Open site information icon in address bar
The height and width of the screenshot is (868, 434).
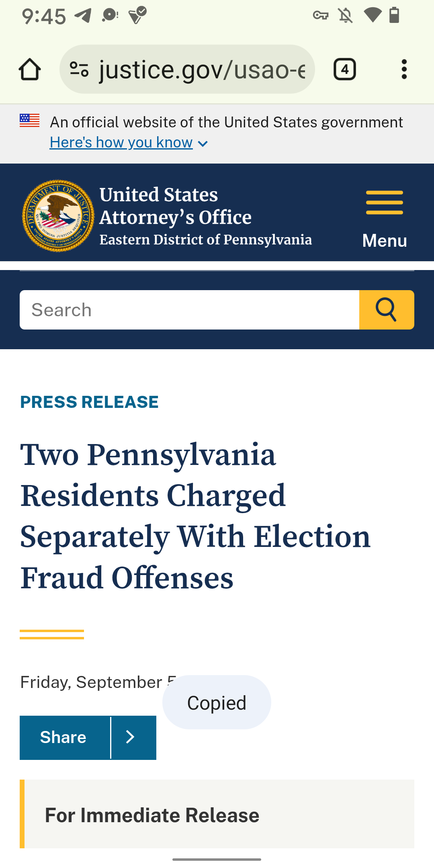79,70
